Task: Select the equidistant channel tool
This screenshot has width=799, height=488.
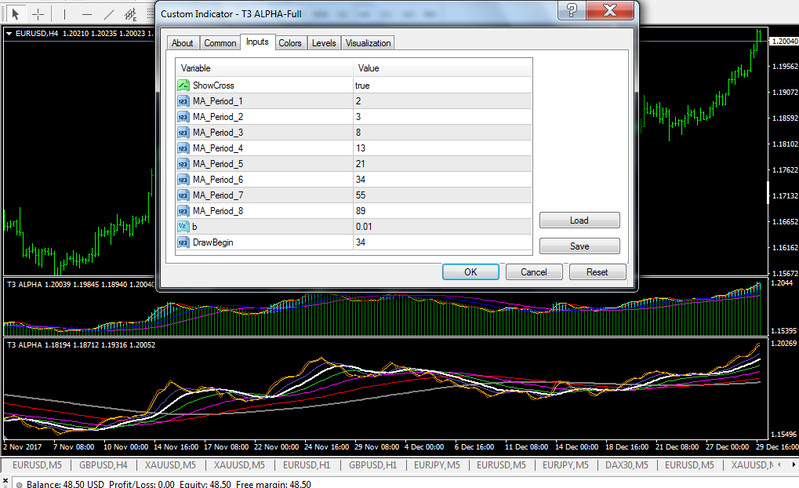Action: [x=130, y=14]
